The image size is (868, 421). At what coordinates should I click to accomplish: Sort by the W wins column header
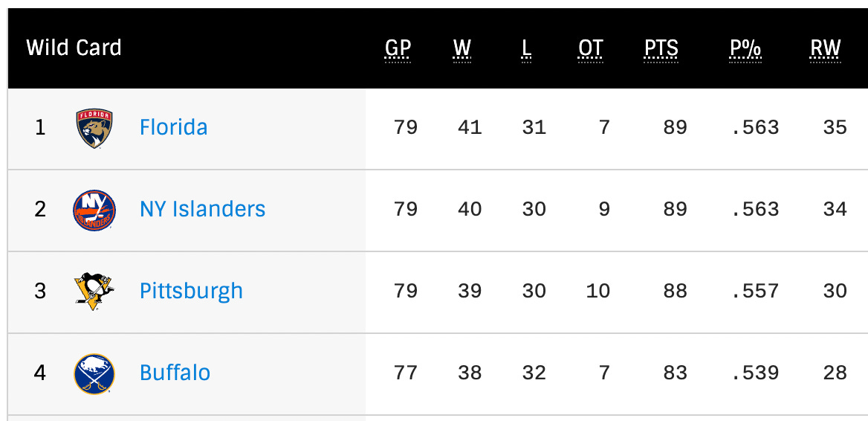462,49
